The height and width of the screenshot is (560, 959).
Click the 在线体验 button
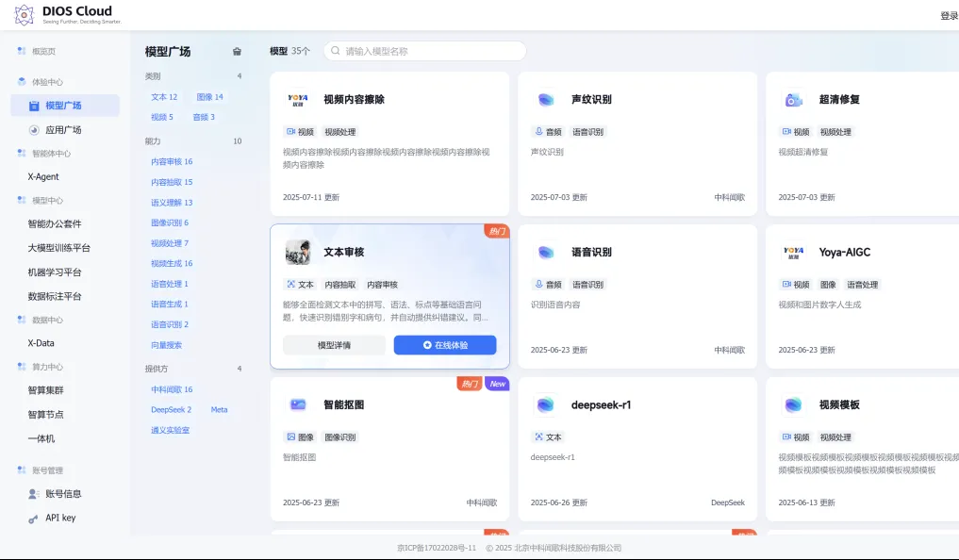tap(444, 345)
